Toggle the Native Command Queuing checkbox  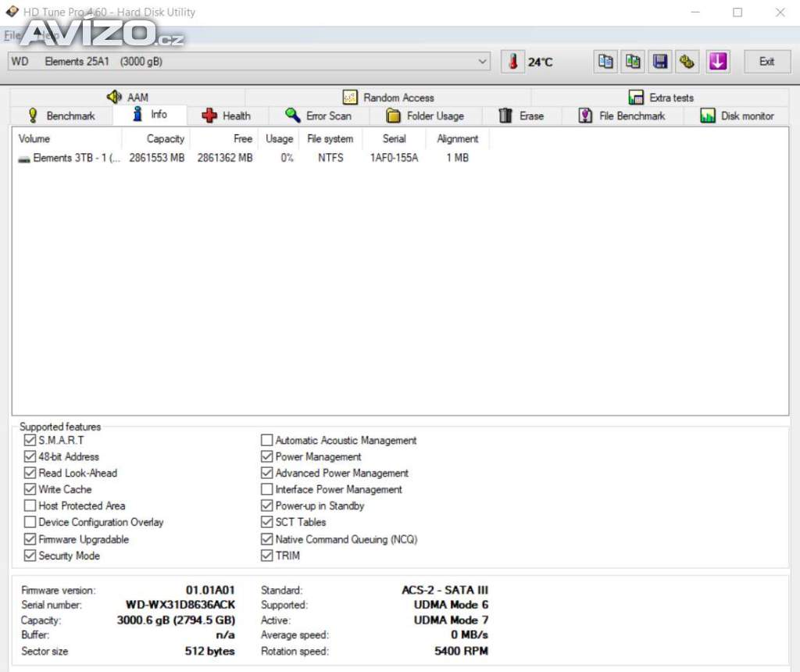click(x=267, y=539)
